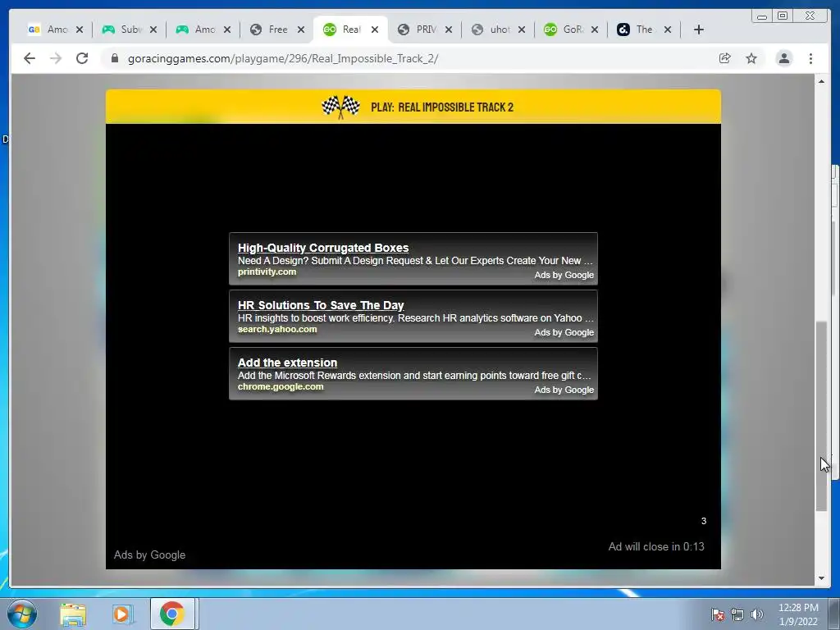Open Windows Explorer from taskbar
840x630 pixels.
(73, 614)
